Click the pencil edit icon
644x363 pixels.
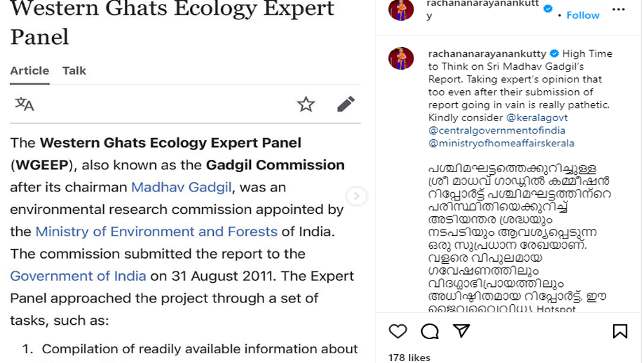click(346, 104)
